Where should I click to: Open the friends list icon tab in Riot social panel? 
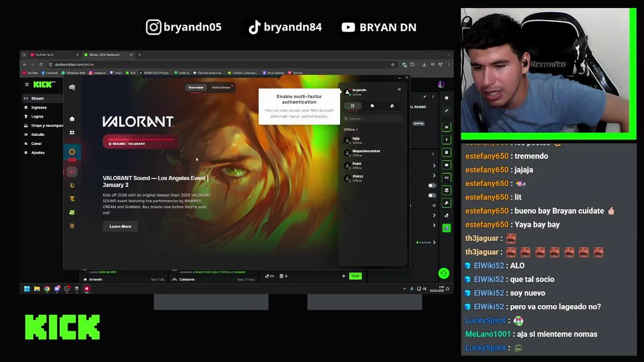point(353,106)
